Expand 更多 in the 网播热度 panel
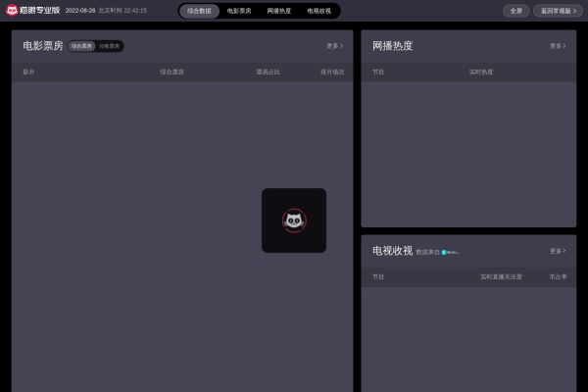This screenshot has width=588, height=392. [x=557, y=46]
